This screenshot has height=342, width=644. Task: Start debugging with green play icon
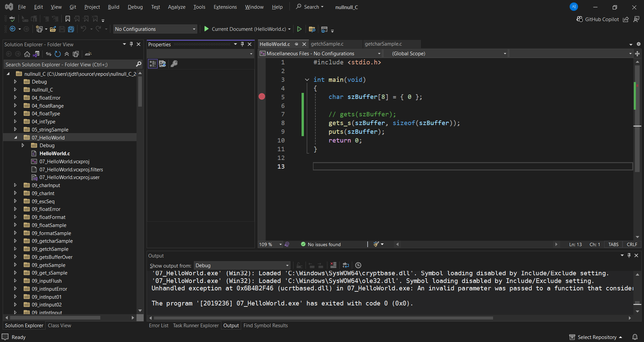(207, 29)
